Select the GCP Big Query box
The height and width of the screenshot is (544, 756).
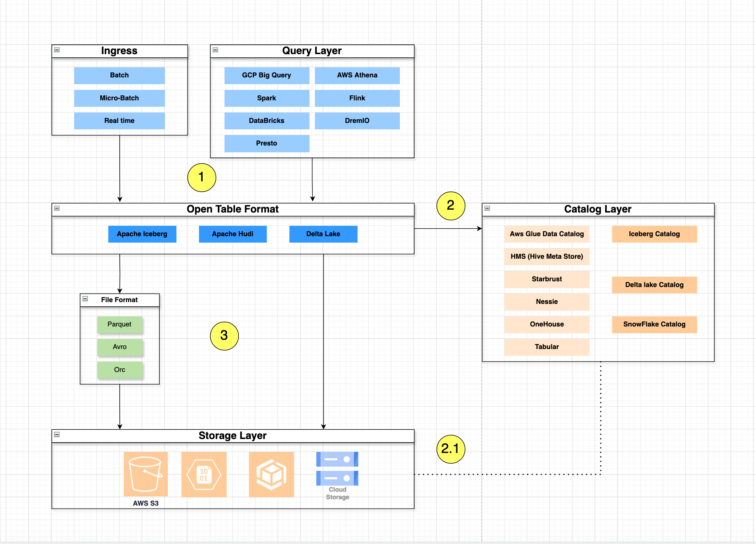[266, 75]
